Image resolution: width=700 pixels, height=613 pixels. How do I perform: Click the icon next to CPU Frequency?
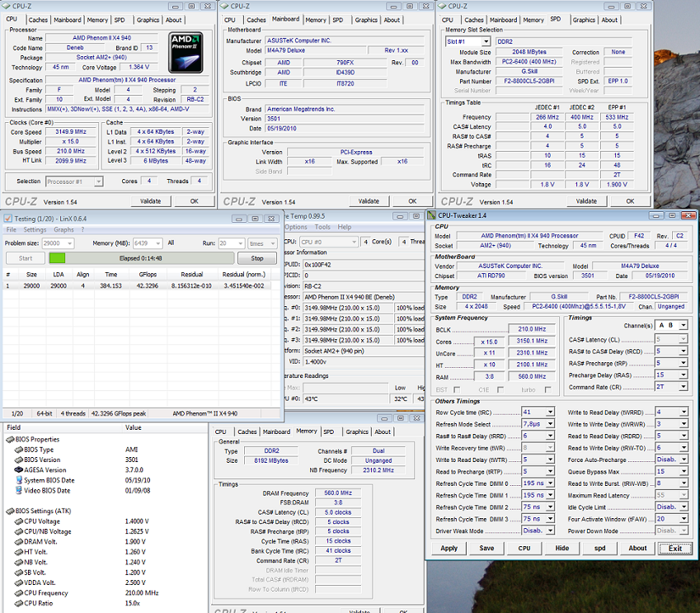pyautogui.click(x=19, y=593)
